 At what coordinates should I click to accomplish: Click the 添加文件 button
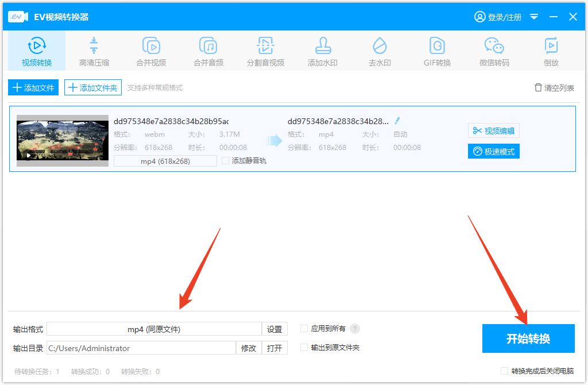33,88
